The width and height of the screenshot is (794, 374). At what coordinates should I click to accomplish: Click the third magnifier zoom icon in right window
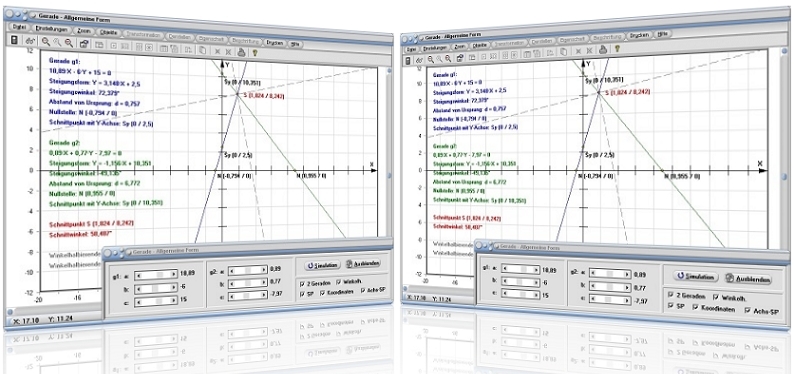coord(449,58)
